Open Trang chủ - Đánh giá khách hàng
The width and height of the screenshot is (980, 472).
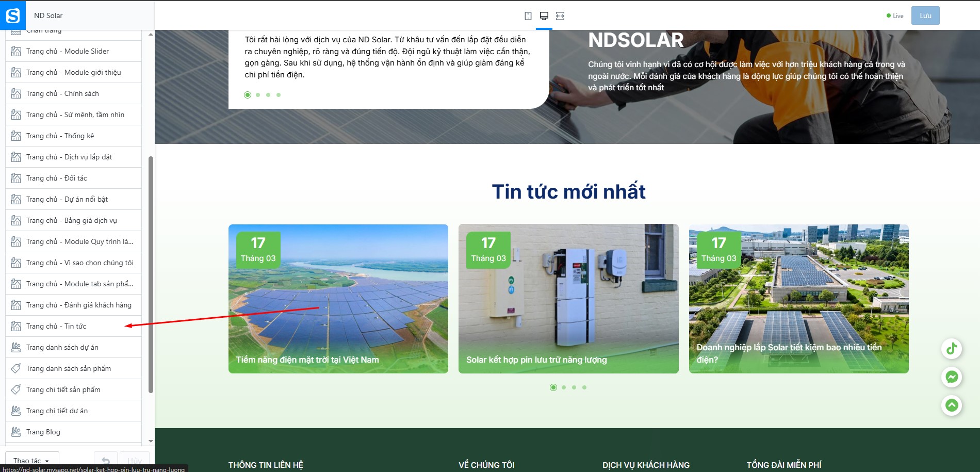click(x=73, y=305)
